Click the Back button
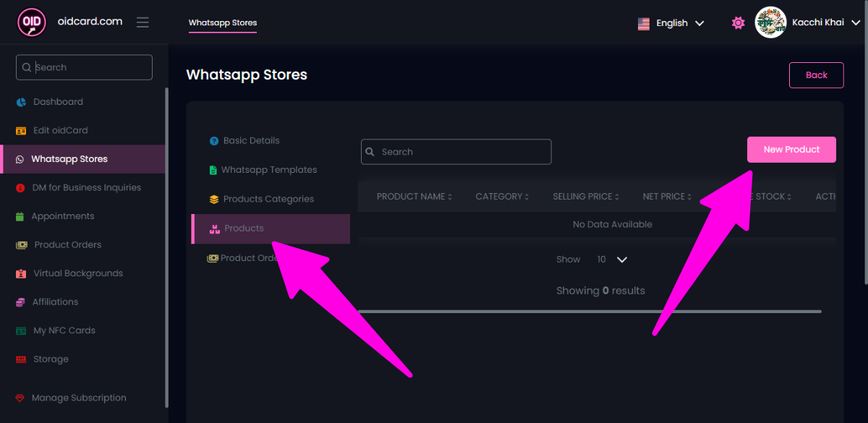The width and height of the screenshot is (868, 423). coord(816,75)
